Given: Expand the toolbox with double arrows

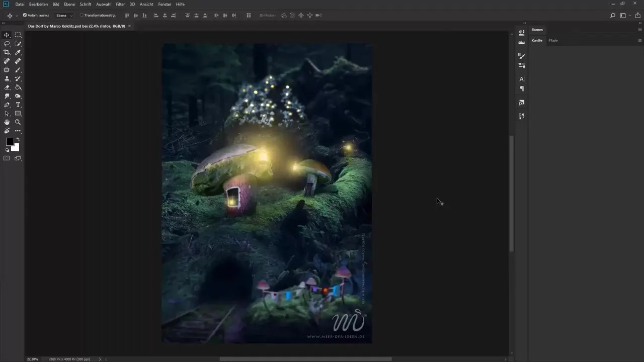Looking at the screenshot, I should click(x=4, y=23).
